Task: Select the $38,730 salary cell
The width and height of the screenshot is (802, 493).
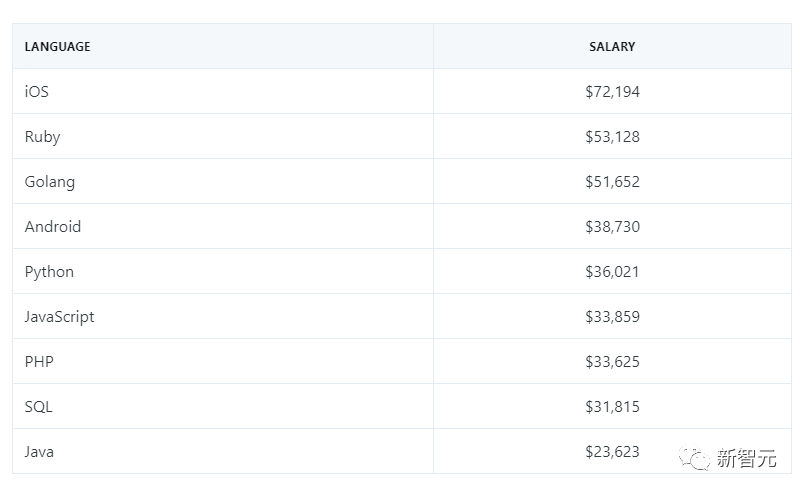Action: (x=612, y=227)
